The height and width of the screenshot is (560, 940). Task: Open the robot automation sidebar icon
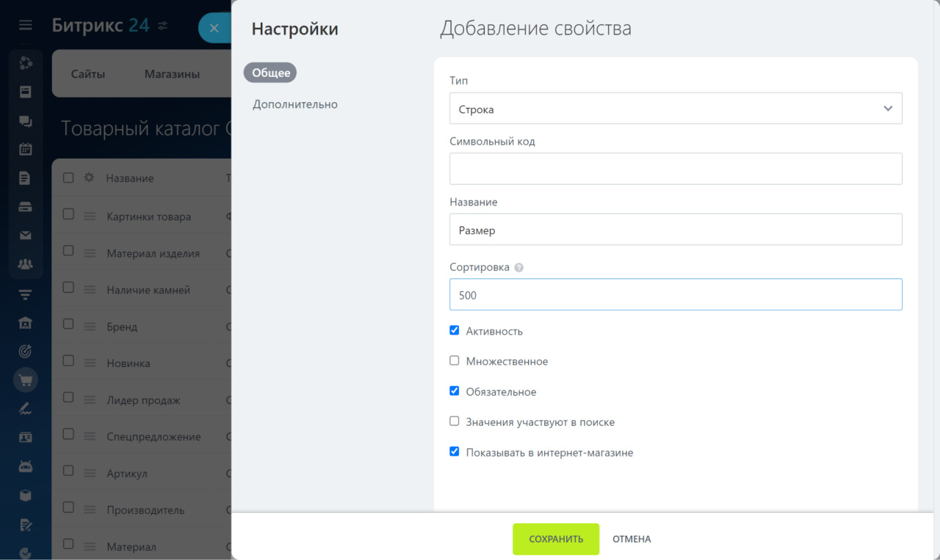coord(26,466)
